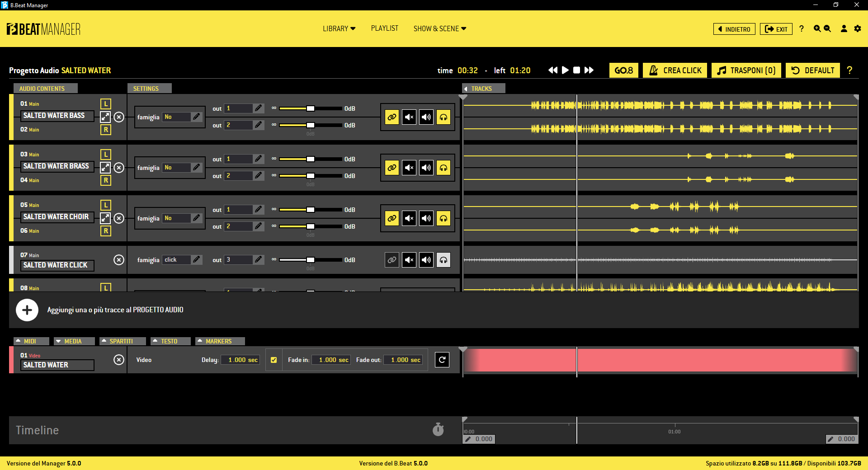Expand the SALTED WATER BASS track view
This screenshot has width=868, height=470.
[105, 117]
